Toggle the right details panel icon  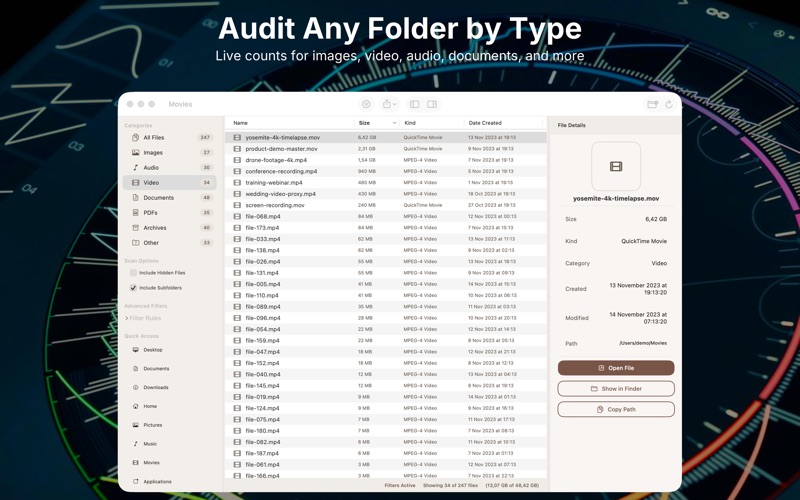coord(432,104)
